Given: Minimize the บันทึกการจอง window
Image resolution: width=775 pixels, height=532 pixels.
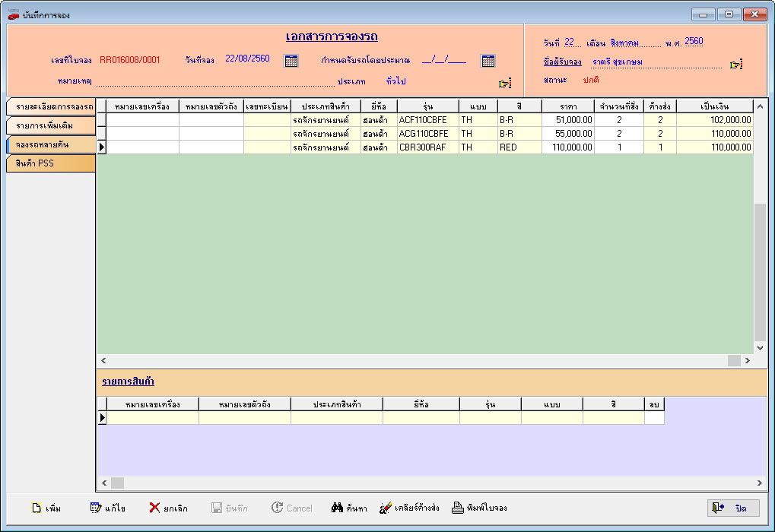Looking at the screenshot, I should click(703, 14).
